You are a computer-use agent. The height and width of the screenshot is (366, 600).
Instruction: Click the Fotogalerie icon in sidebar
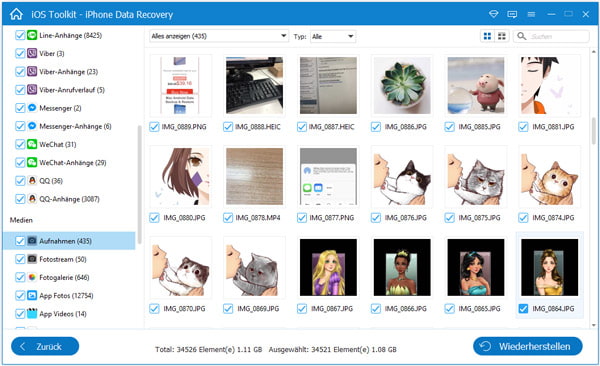click(32, 277)
